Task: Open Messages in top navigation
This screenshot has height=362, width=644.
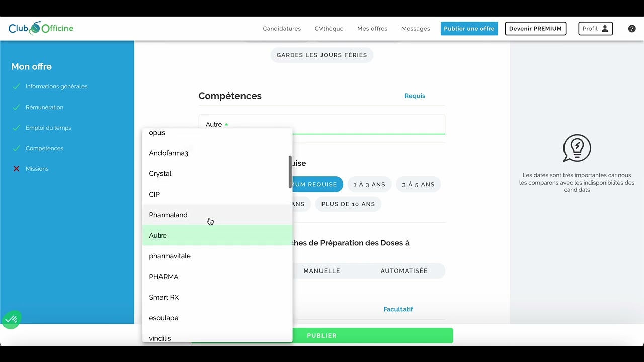Action: pos(416,29)
